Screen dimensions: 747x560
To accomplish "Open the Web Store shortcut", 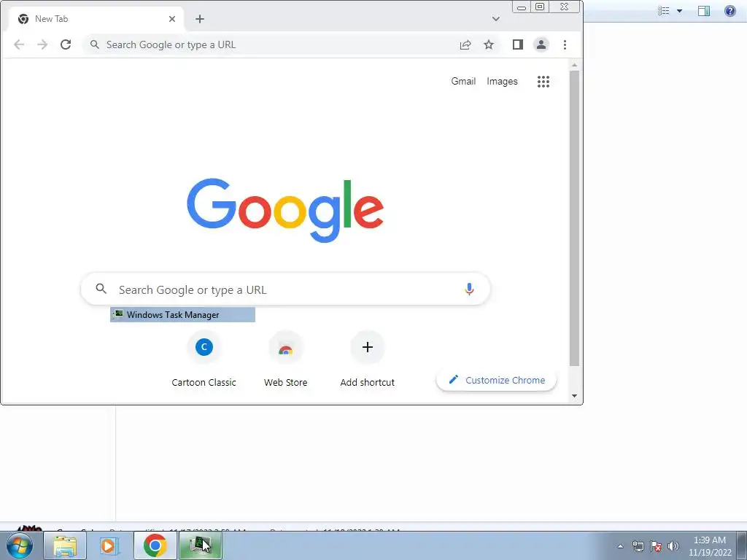I will (x=286, y=359).
